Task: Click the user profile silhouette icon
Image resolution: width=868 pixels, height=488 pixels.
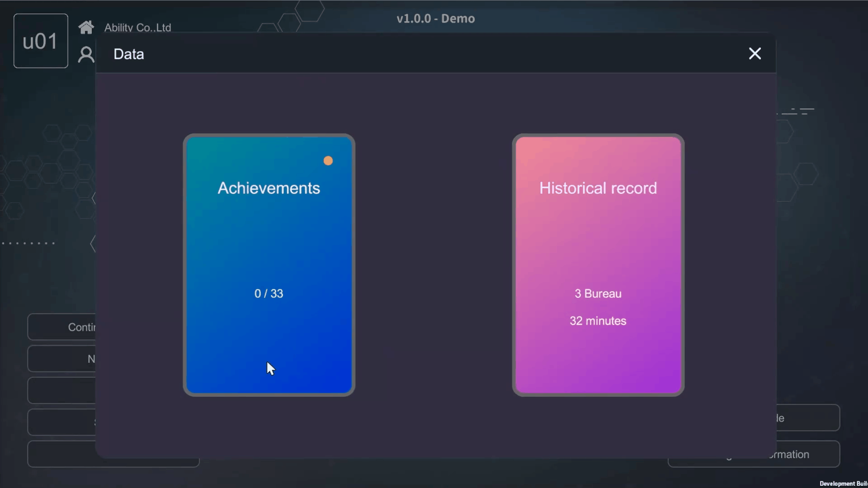Action: 86,55
